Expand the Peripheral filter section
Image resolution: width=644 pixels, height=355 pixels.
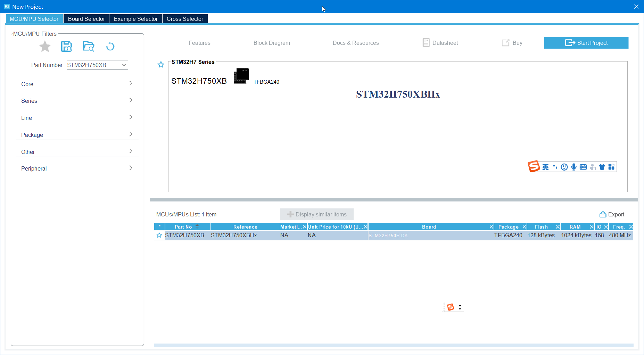(77, 168)
